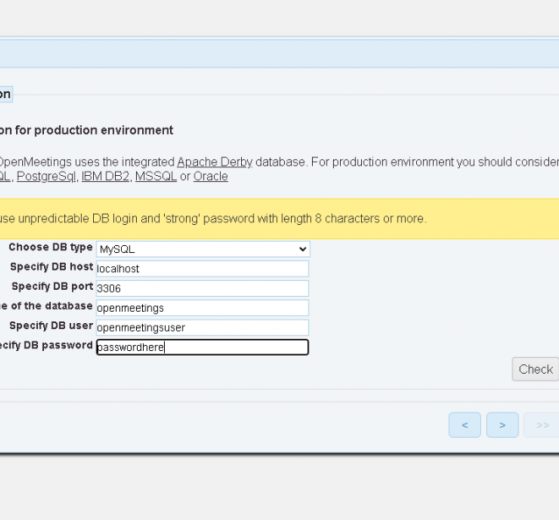Click the Check button
Image resolution: width=559 pixels, height=520 pixels.
(535, 369)
